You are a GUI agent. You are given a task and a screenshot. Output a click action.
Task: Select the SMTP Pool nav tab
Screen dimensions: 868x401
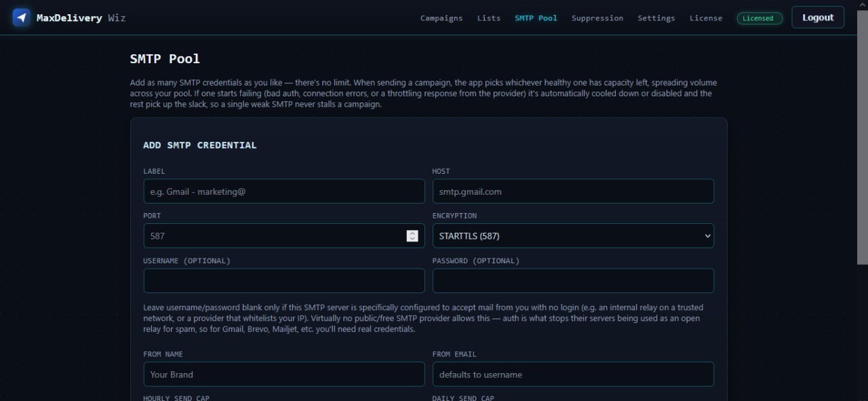coord(536,18)
